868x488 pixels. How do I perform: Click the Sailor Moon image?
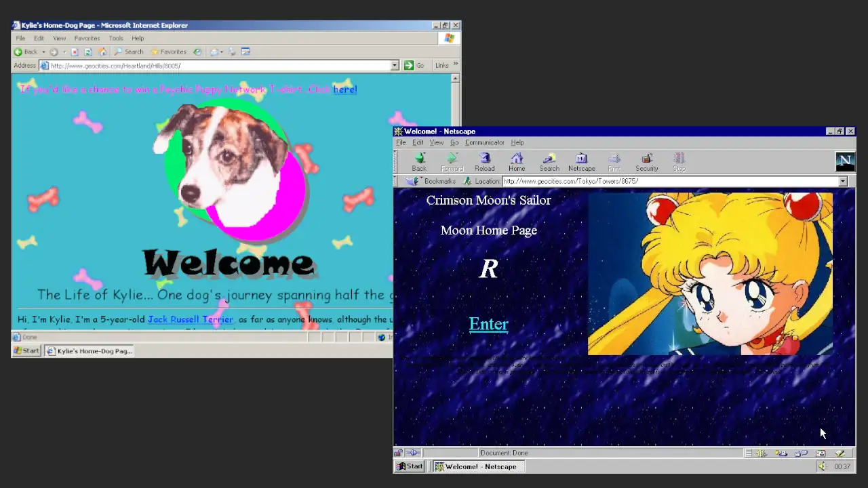pos(710,274)
